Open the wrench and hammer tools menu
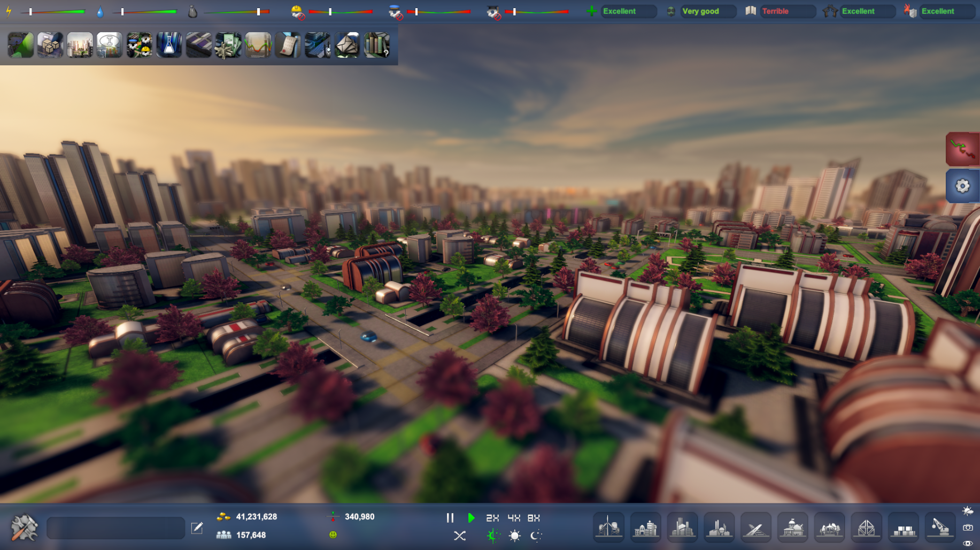This screenshot has height=550, width=980. [24, 528]
